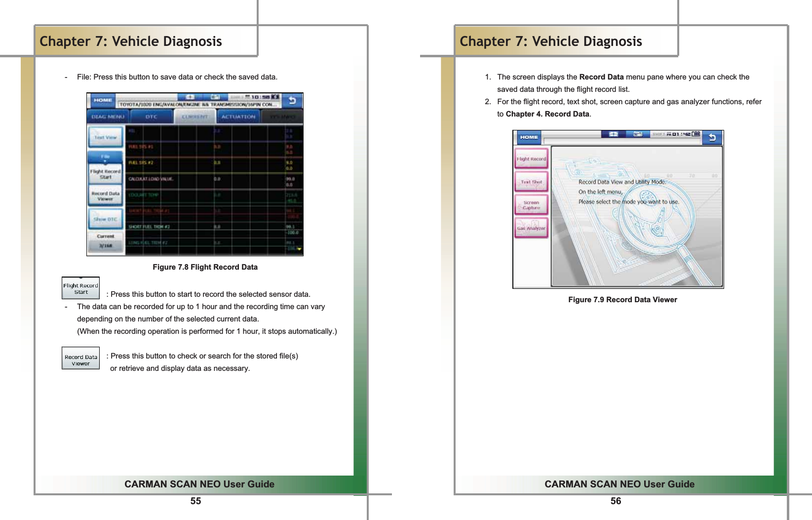Toggle Show DTC in the left sidebar
The image size is (812, 520).
(x=105, y=218)
